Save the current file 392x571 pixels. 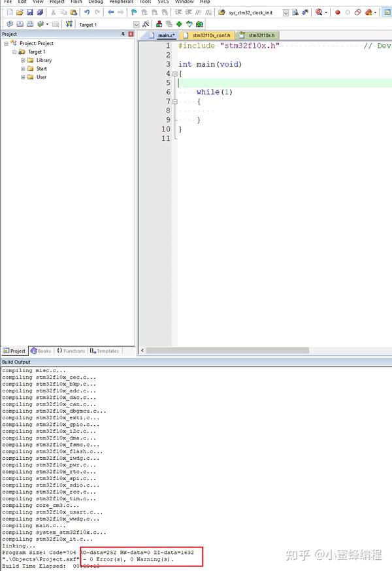tap(30, 12)
